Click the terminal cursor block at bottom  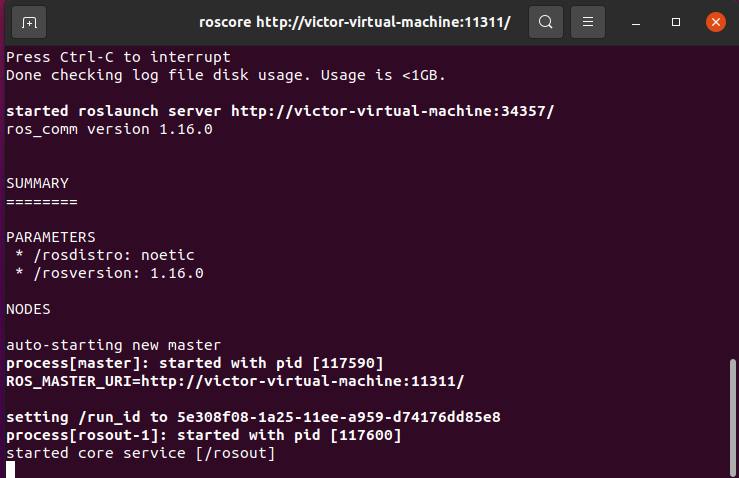point(10,469)
